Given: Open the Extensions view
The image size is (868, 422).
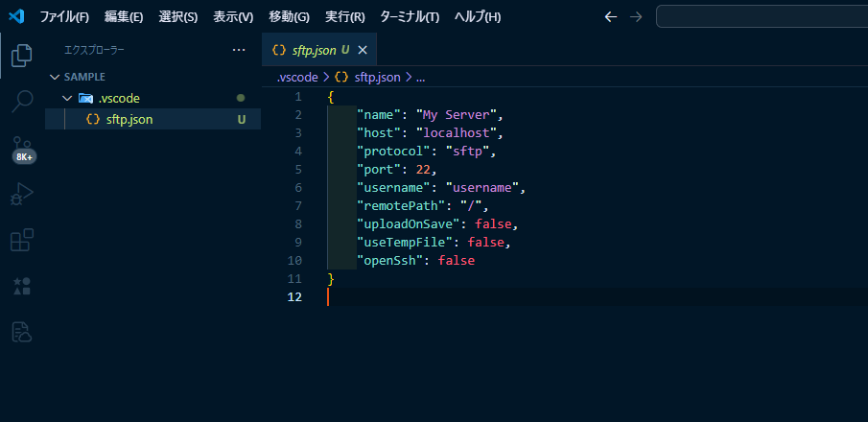Looking at the screenshot, I should coord(22,240).
